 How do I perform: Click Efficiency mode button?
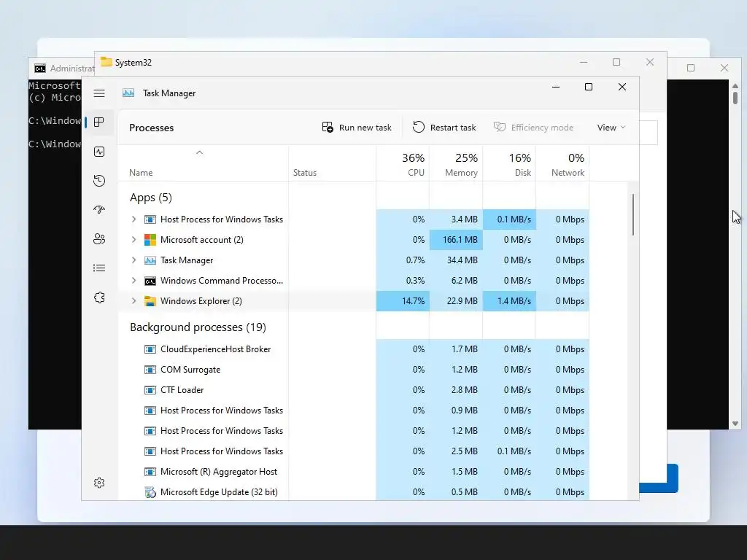533,128
